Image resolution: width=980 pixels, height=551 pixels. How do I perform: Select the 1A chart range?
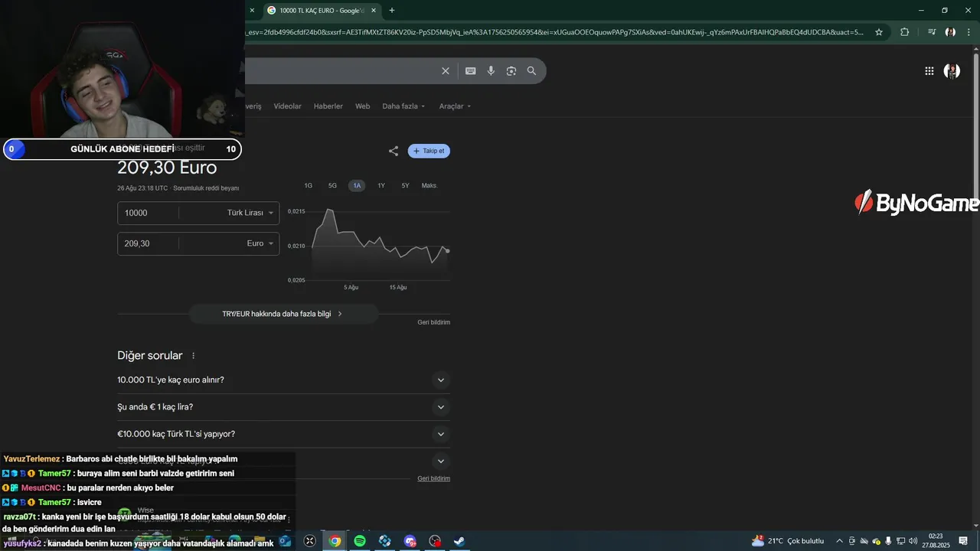coord(357,186)
